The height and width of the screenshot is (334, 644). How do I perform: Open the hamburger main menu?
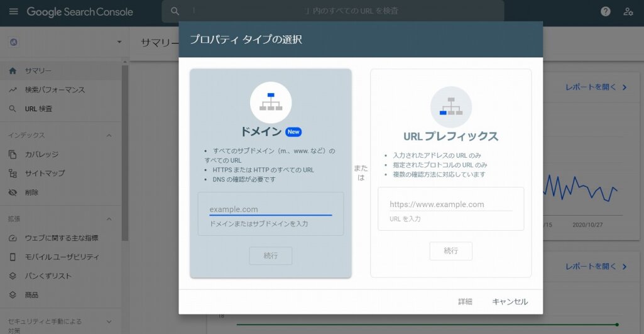[x=13, y=12]
